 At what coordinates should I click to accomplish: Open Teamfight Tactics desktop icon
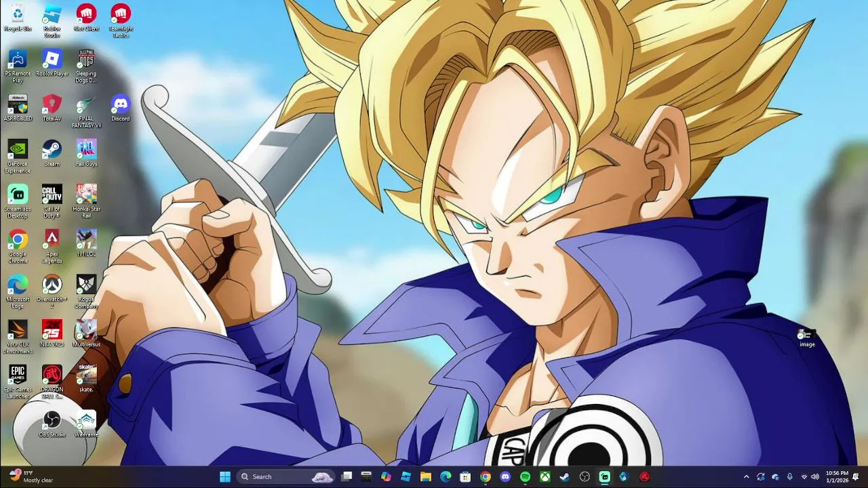tap(121, 21)
